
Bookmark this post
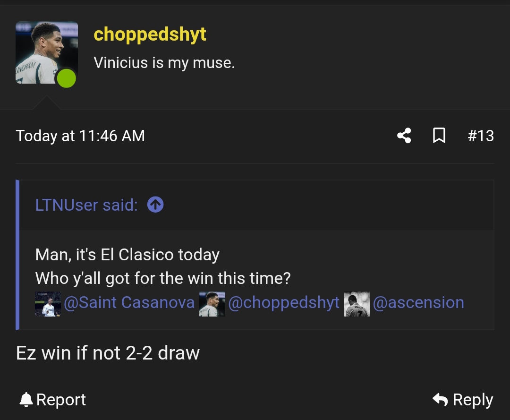[439, 136]
